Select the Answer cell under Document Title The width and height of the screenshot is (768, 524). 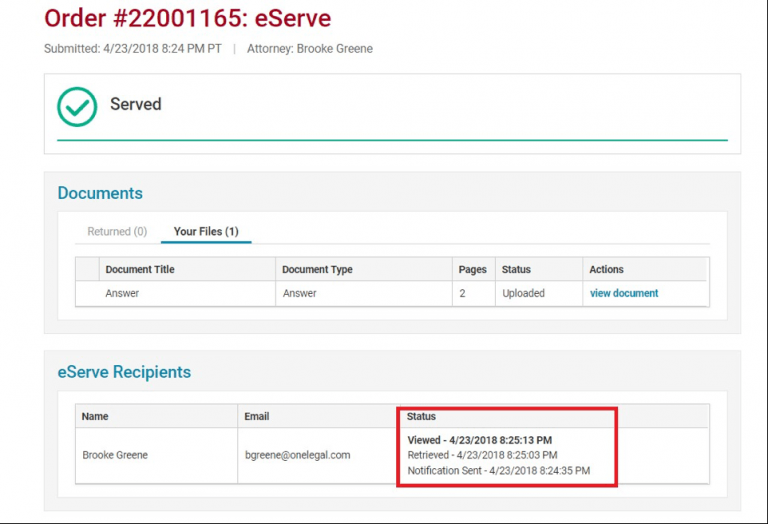tap(123, 293)
